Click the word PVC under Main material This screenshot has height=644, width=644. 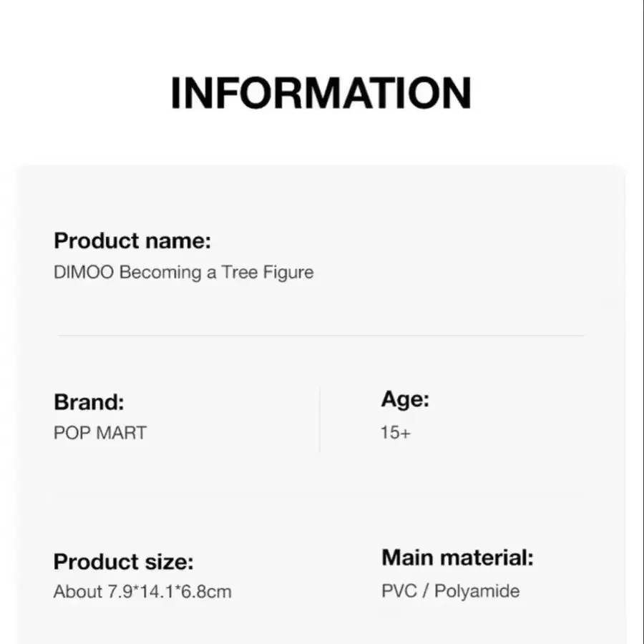[x=399, y=592]
